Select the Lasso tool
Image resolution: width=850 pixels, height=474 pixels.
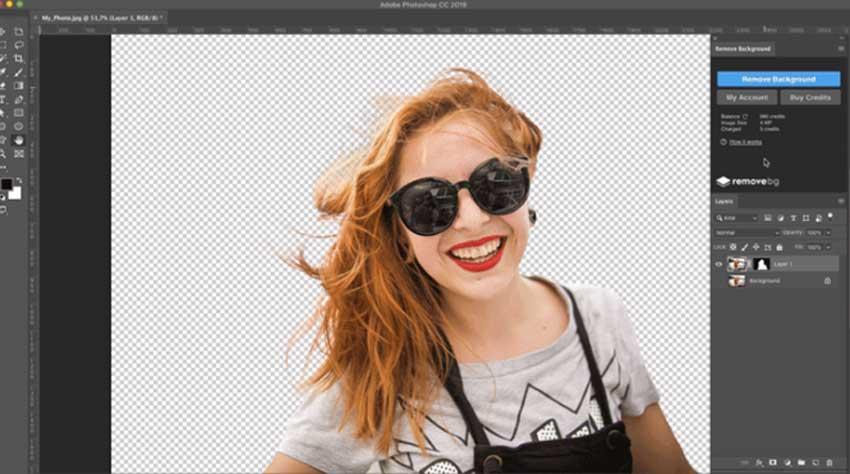18,45
